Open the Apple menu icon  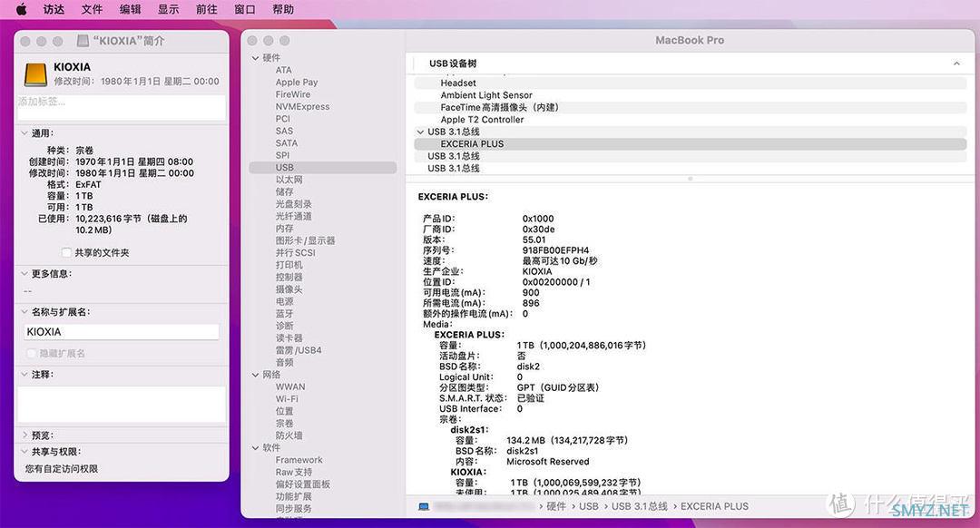[21, 9]
